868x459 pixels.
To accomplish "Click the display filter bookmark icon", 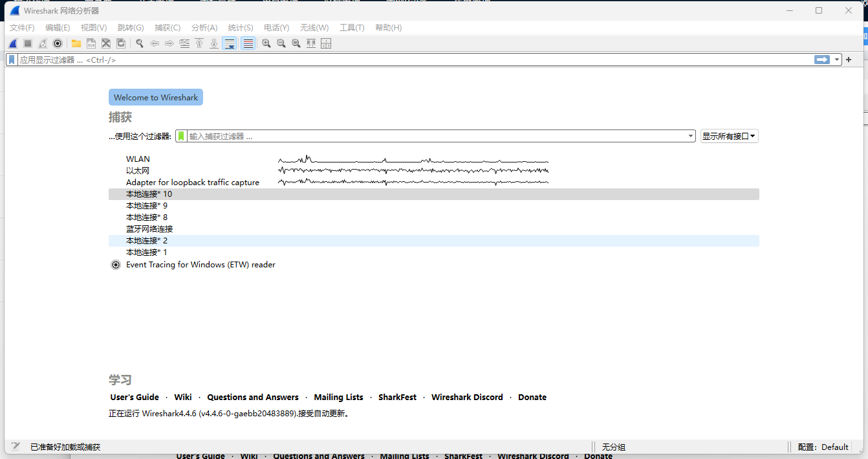I will [x=12, y=60].
